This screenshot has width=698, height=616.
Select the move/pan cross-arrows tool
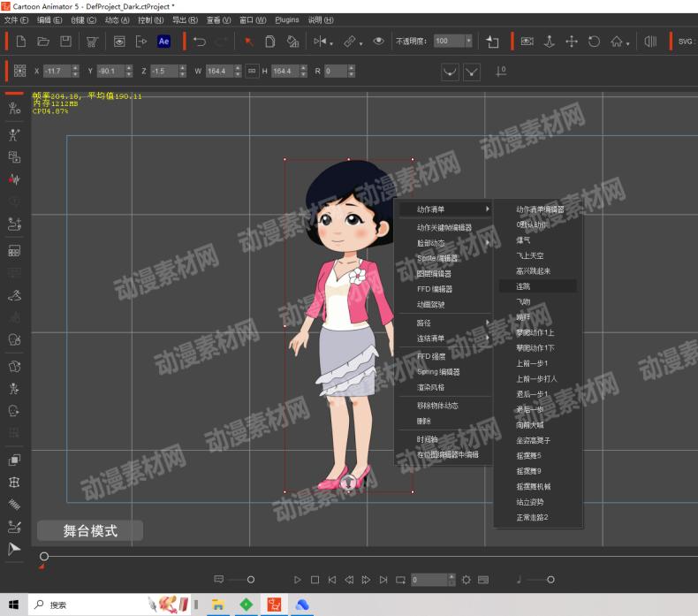click(x=572, y=42)
